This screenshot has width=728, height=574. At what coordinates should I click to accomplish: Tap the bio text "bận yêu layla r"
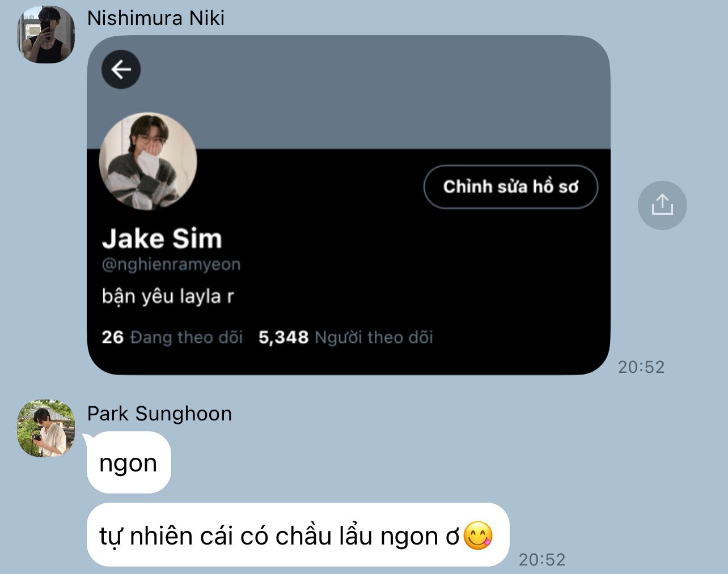pos(168,296)
